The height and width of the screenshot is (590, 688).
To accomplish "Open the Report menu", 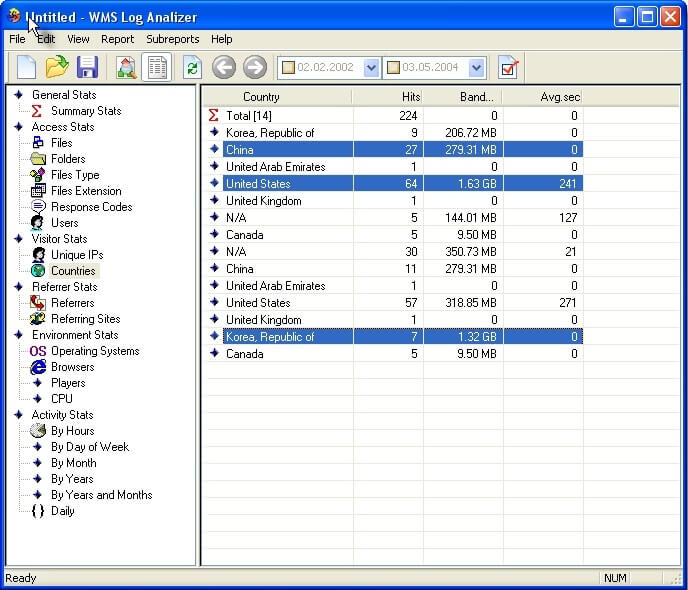I will coord(117,39).
